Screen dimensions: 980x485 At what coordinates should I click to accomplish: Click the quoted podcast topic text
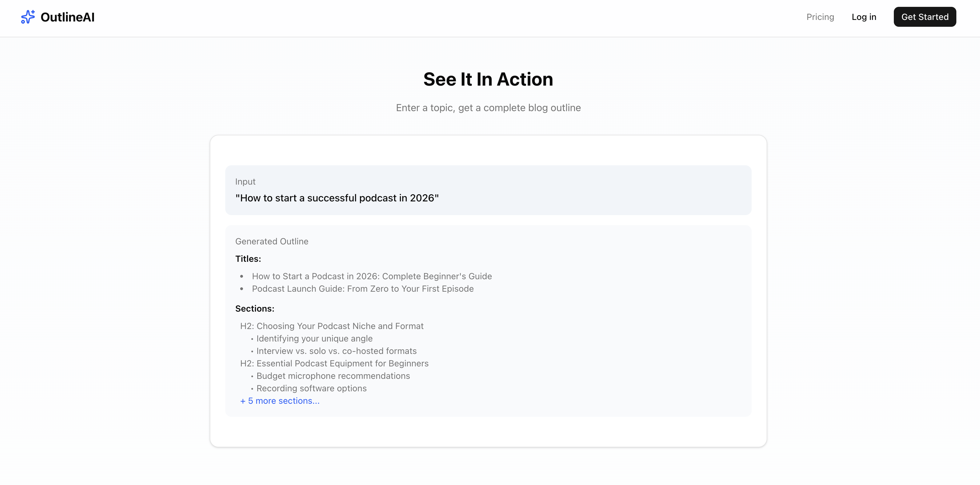click(x=336, y=198)
